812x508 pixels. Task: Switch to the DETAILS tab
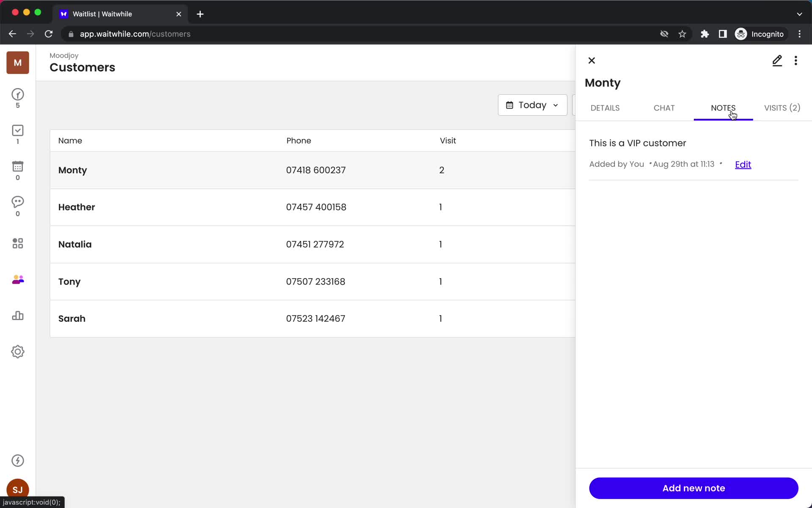point(605,108)
